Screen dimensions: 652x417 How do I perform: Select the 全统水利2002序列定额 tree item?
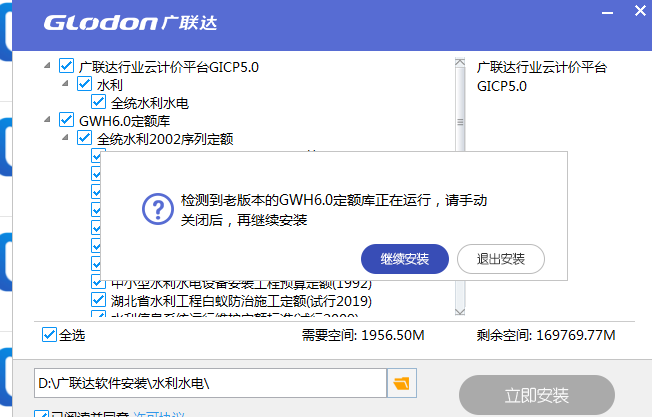(165, 138)
